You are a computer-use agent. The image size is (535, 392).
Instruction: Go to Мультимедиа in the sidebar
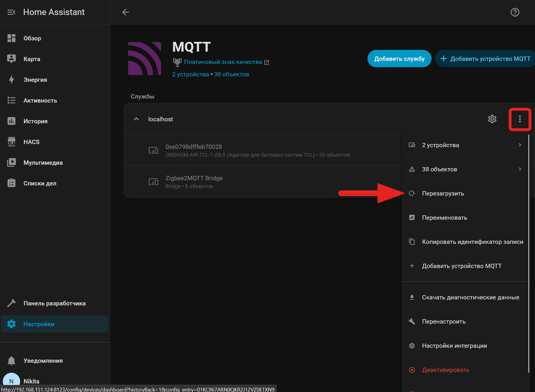click(55, 163)
